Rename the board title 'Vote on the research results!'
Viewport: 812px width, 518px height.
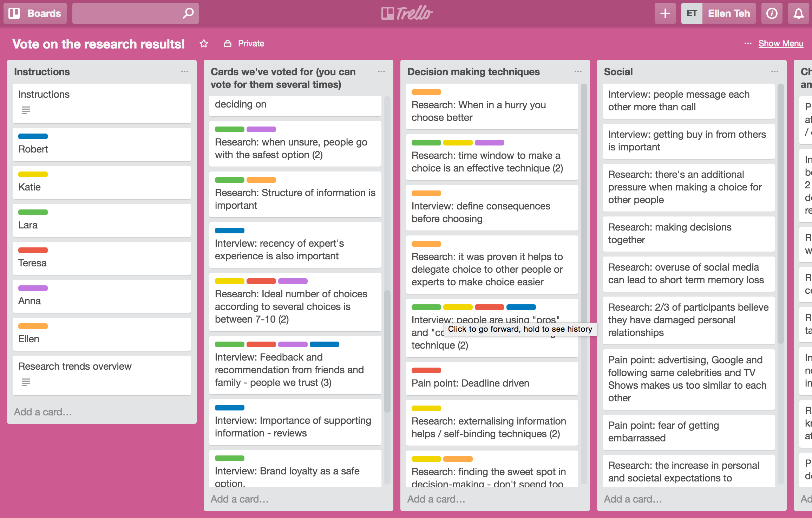(98, 44)
